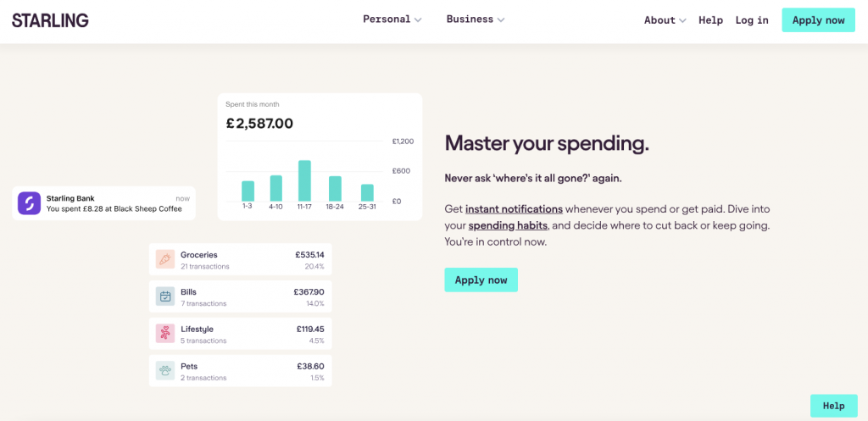This screenshot has height=421, width=868.
Task: Select the Groceries spending row
Action: 241,260
